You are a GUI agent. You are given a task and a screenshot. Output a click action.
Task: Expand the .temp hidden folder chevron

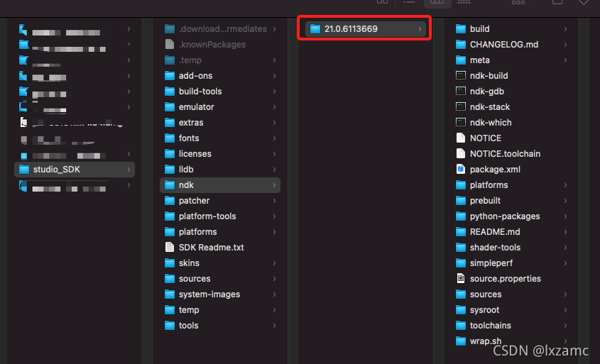pyautogui.click(x=274, y=60)
